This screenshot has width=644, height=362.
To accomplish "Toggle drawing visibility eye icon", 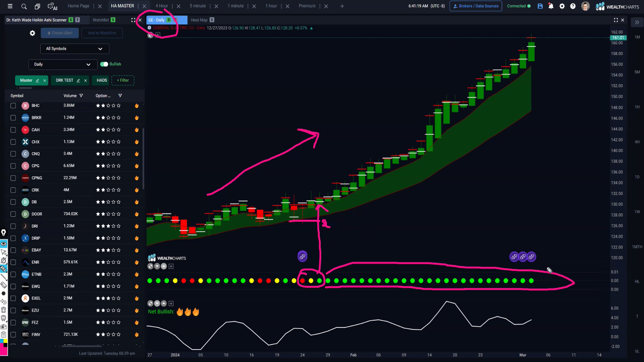I will click(x=4, y=243).
